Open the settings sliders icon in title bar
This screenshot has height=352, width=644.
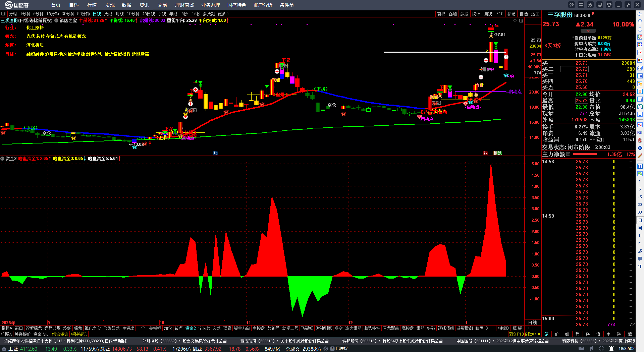point(581,5)
